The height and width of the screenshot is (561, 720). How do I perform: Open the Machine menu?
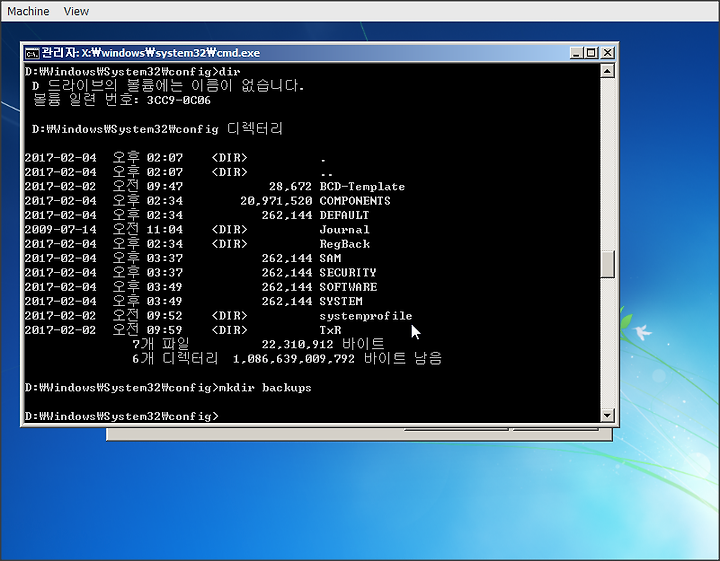[28, 11]
